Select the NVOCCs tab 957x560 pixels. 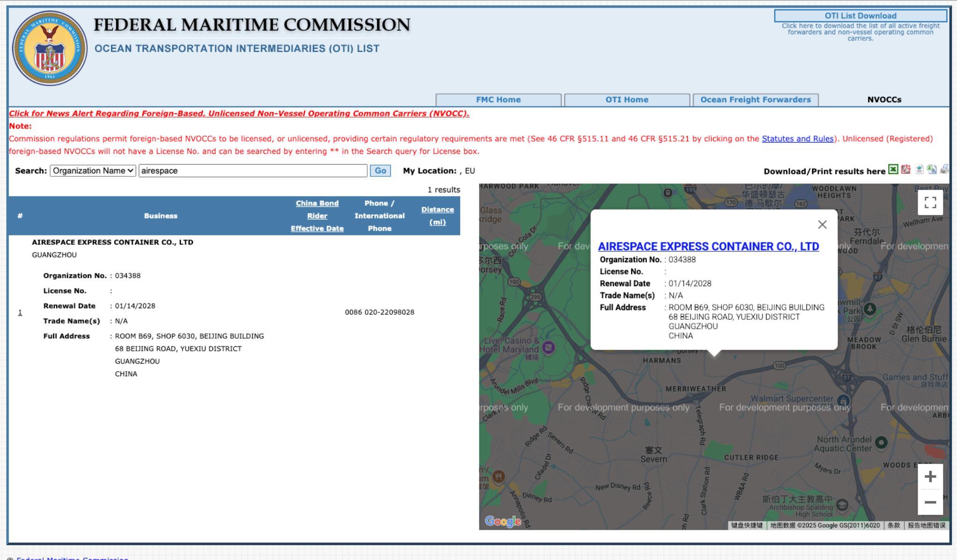coord(884,100)
